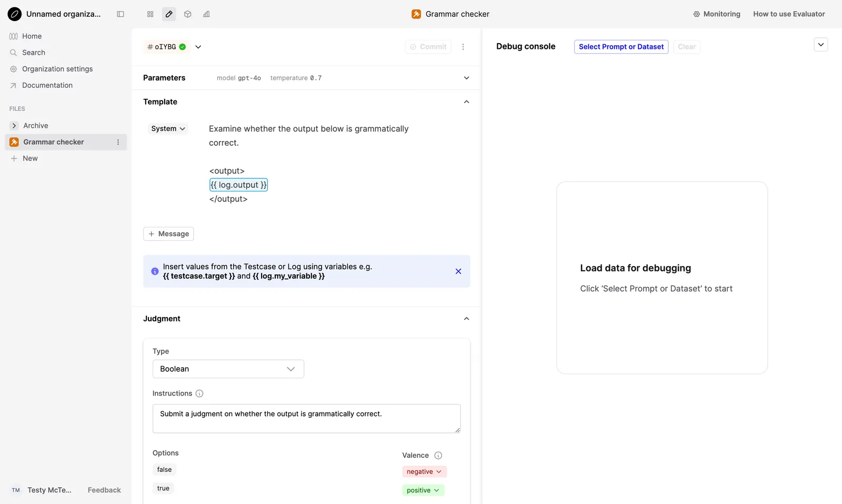Expand the Parameters section

[466, 78]
